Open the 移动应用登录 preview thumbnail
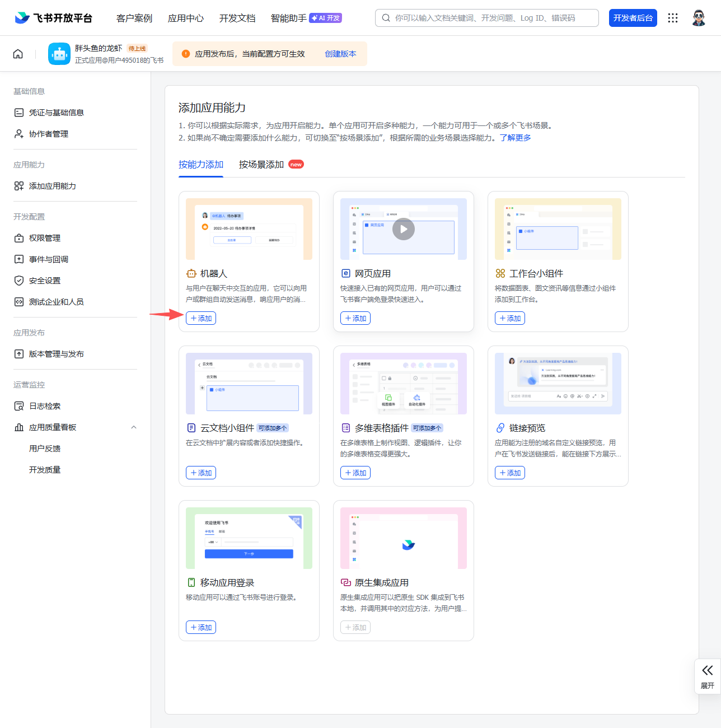The height and width of the screenshot is (728, 721). (x=249, y=538)
